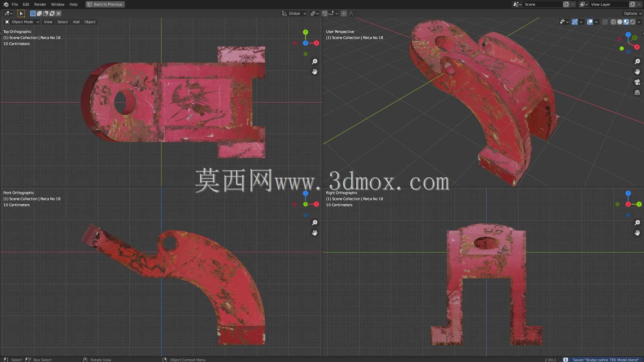Click green Y axis in Right view gizmo
The width and height of the screenshot is (644, 362).
[x=639, y=204]
